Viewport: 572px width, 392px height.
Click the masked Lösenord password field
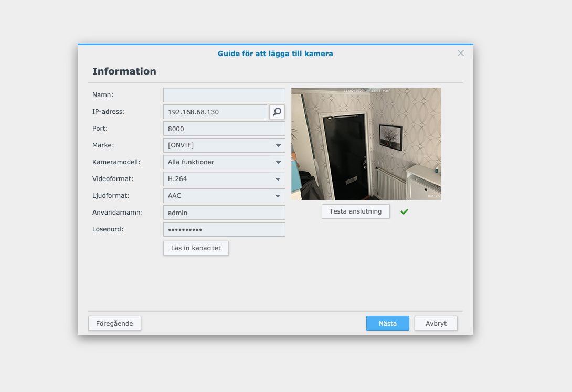coord(224,229)
